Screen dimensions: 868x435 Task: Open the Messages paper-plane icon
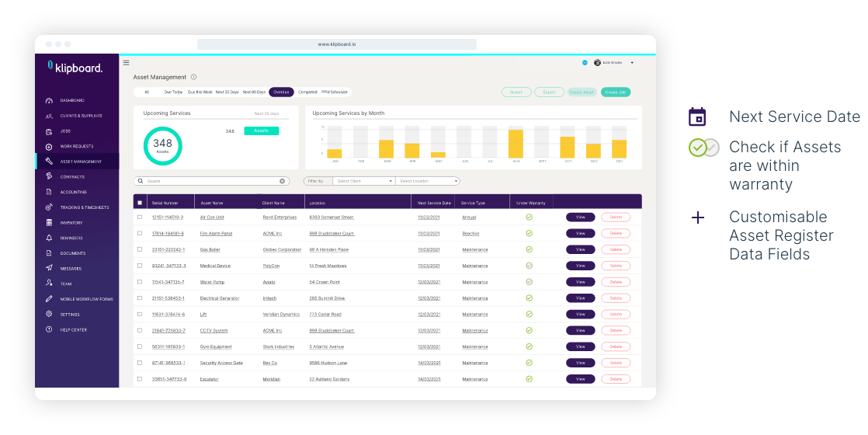49,268
